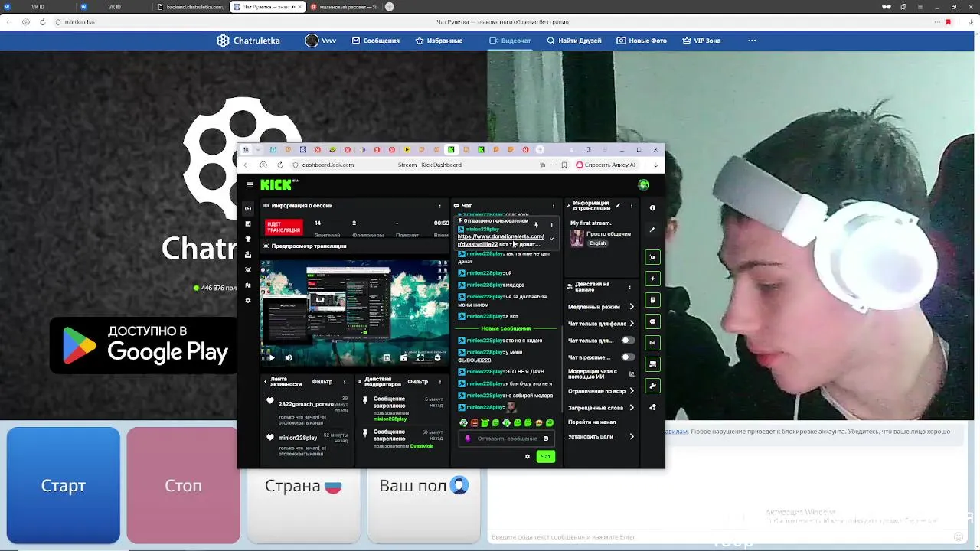Open Сообщения in Chatruletka navigation

pos(375,41)
